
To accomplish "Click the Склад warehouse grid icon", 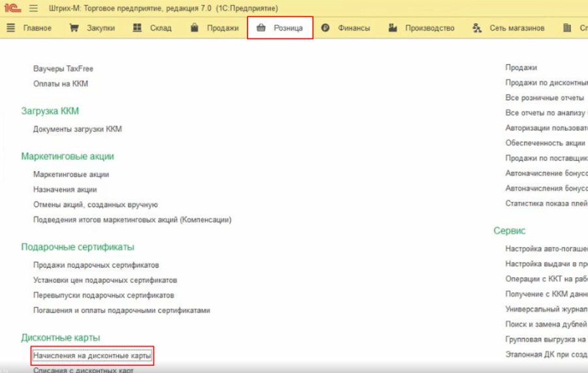I will pos(137,27).
